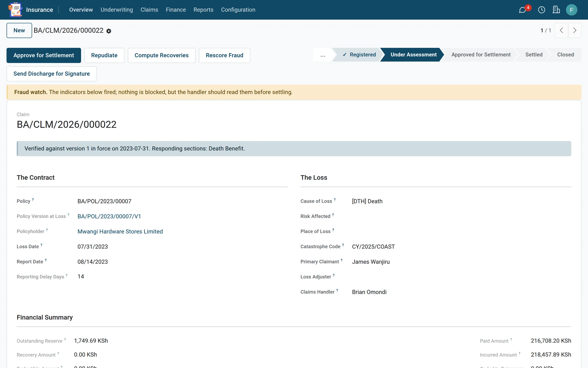588x368 pixels.
Task: Open the Finance menu
Action: (x=176, y=10)
